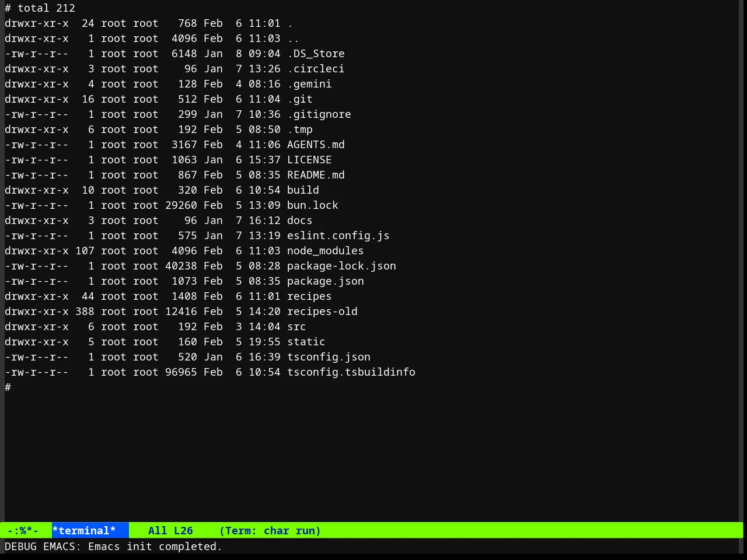Click the time 15:37 on the LICENSE row

(264, 160)
